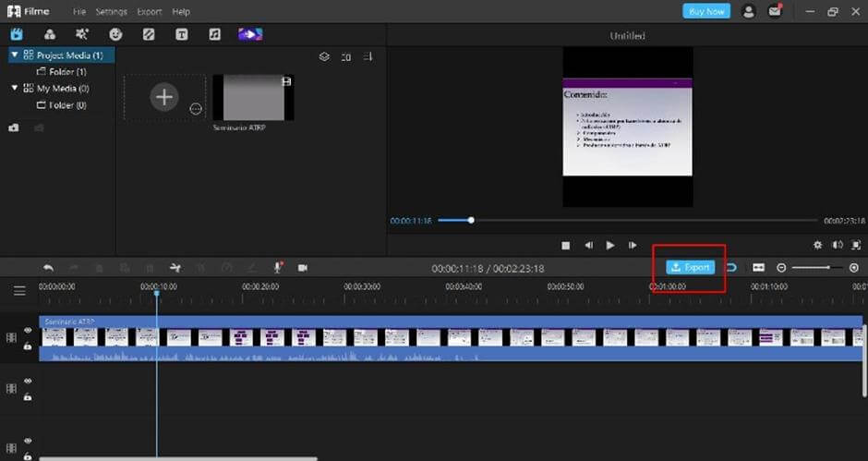Image resolution: width=868 pixels, height=461 pixels.
Task: Click the voiceover microphone icon
Action: point(278,268)
